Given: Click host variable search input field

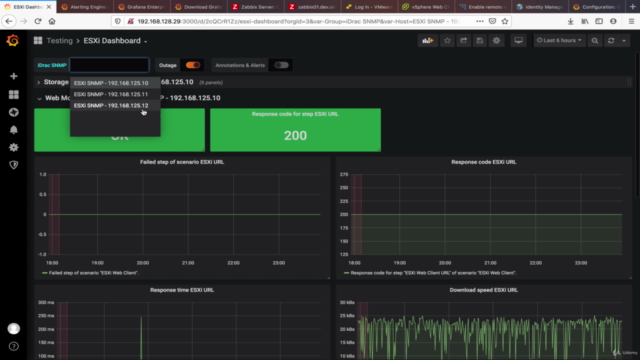Looking at the screenshot, I should click(x=109, y=65).
